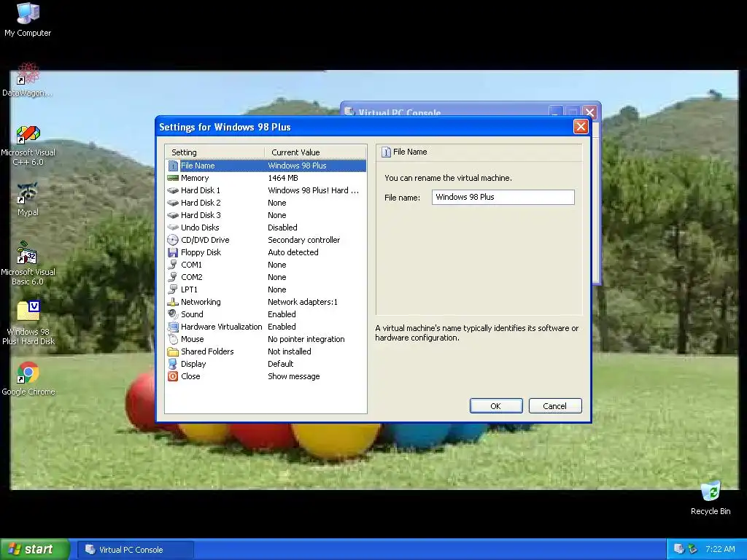Select the File Name setting icon

[x=173, y=166]
